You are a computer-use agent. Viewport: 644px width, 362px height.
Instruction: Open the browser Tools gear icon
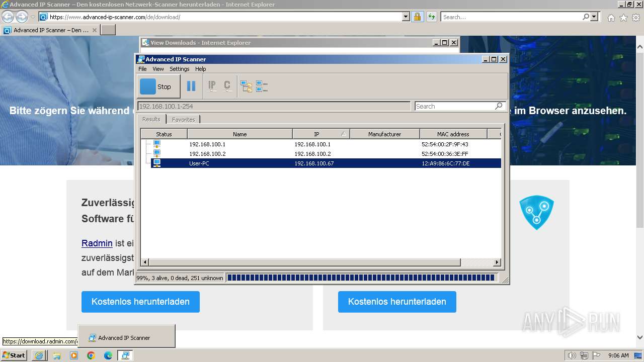pyautogui.click(x=636, y=18)
